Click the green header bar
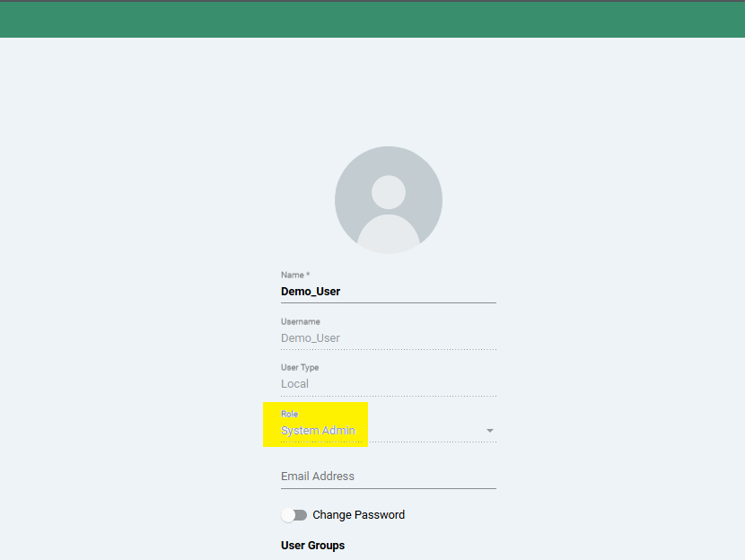745x560 pixels. coord(372,20)
